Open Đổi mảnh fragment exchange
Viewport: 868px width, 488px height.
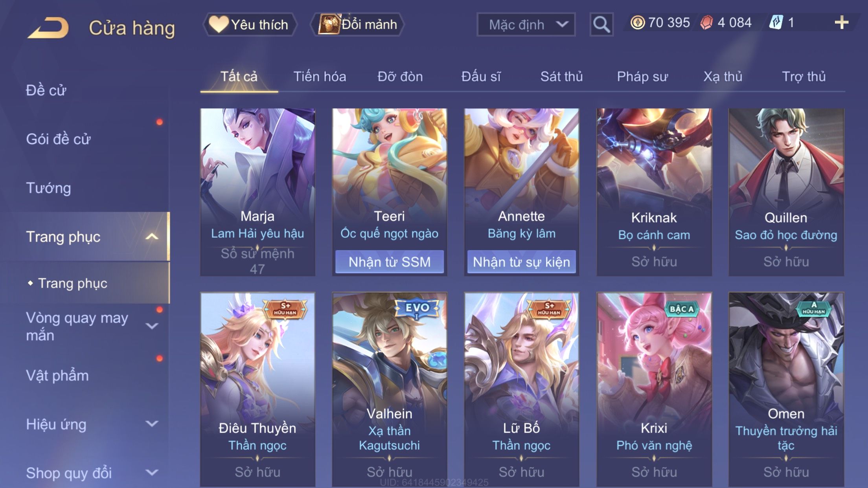pos(357,24)
